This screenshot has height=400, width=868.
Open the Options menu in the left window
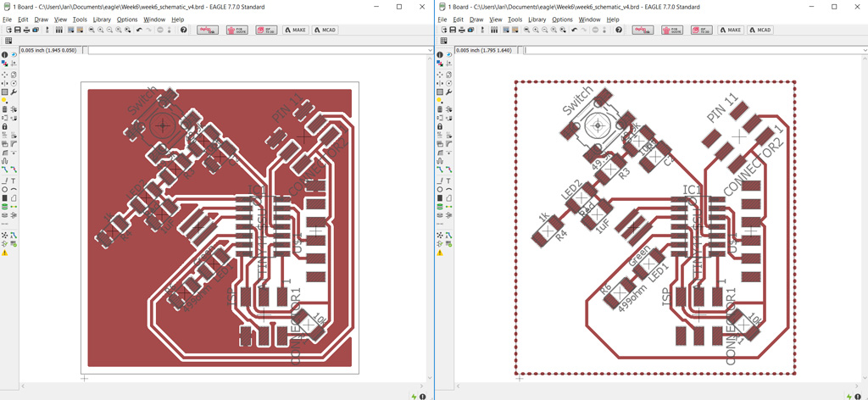[x=127, y=19]
